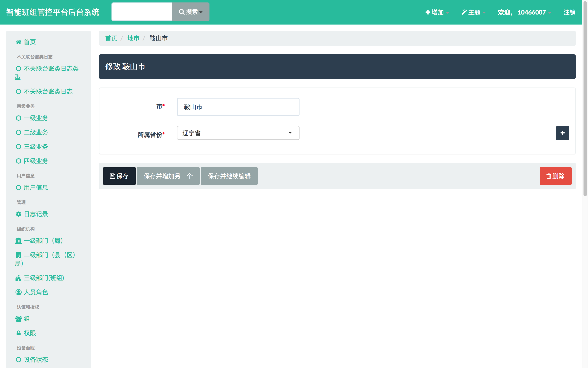588x368 pixels.
Task: Click the institution icon for 一级部门（局）
Action: tap(18, 241)
